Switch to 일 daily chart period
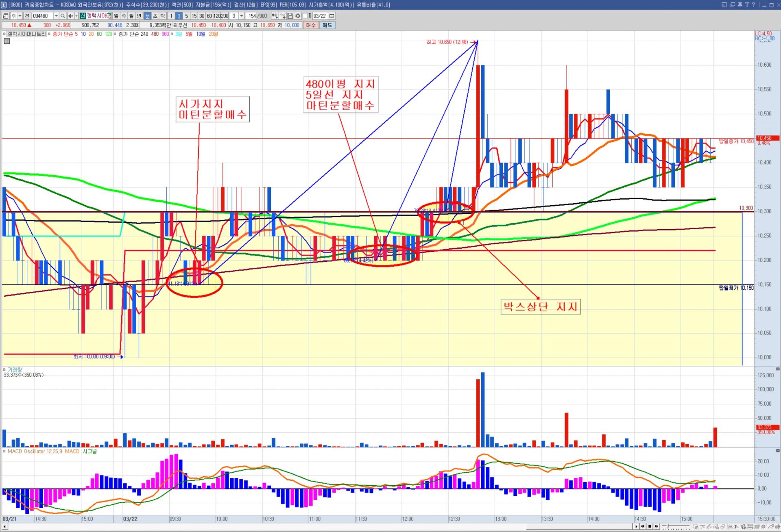 pos(116,16)
